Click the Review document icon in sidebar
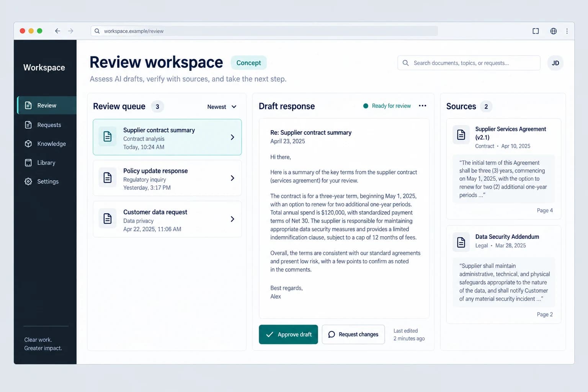This screenshot has height=392, width=588. point(28,105)
